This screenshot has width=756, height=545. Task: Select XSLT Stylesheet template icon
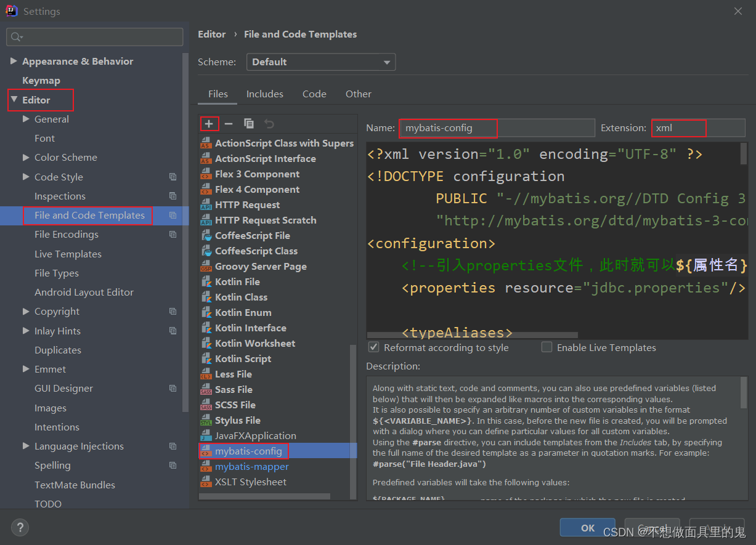coord(206,482)
